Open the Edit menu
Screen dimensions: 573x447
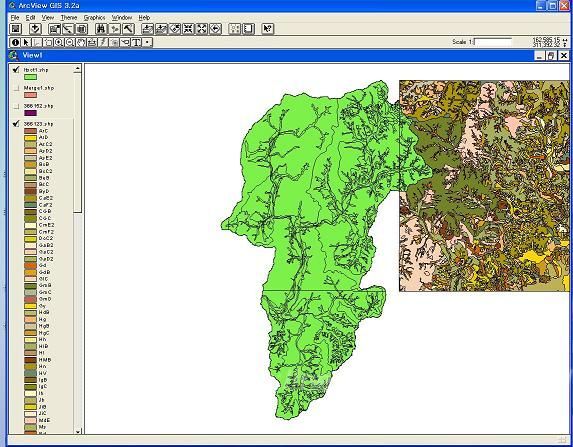click(x=30, y=17)
